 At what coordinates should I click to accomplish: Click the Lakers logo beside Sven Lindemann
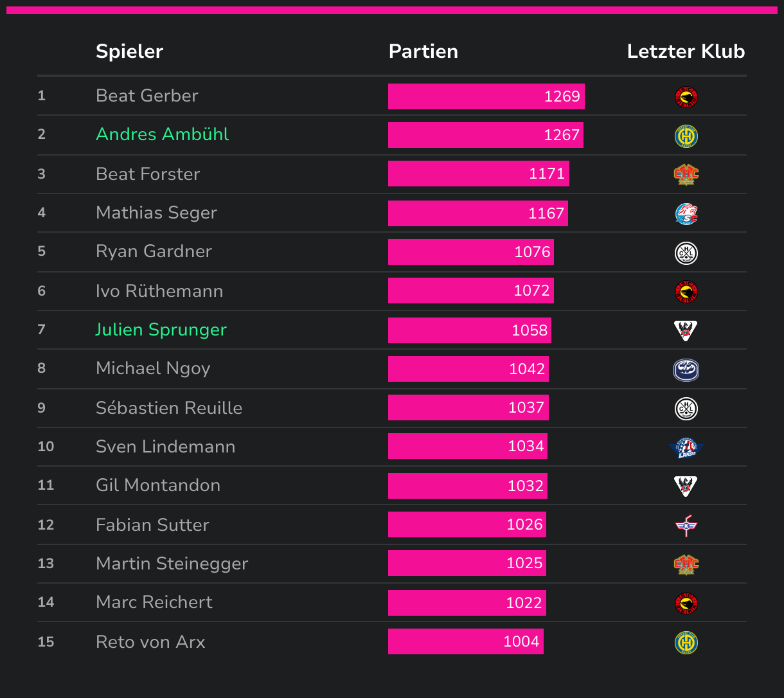[x=686, y=447]
